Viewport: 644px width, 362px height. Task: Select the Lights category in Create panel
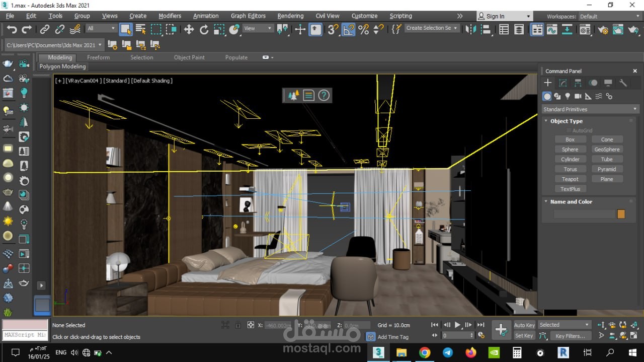568,96
